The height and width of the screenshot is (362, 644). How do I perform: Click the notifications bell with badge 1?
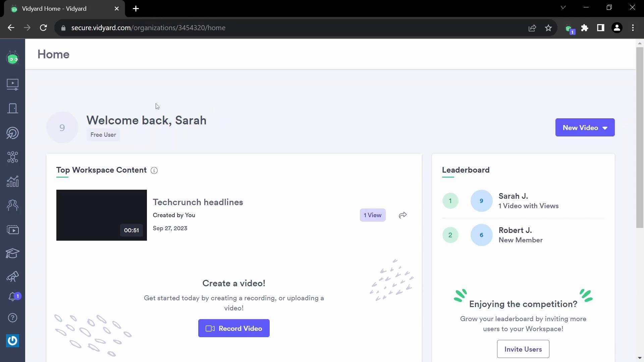click(12, 296)
